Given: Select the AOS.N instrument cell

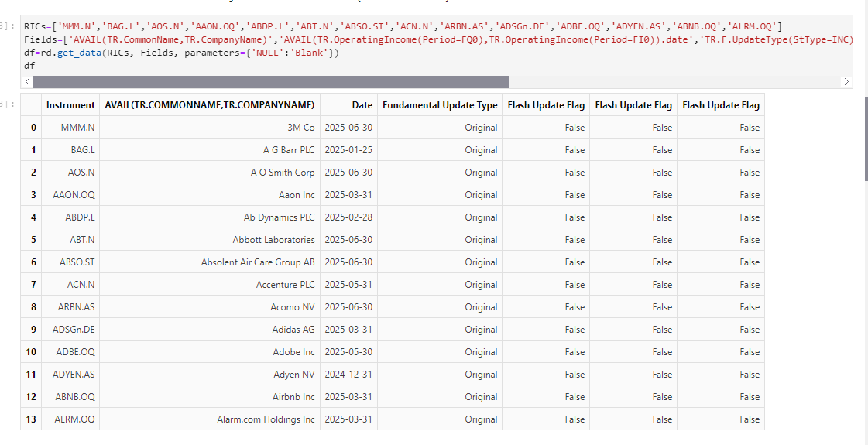Looking at the screenshot, I should click(x=70, y=172).
